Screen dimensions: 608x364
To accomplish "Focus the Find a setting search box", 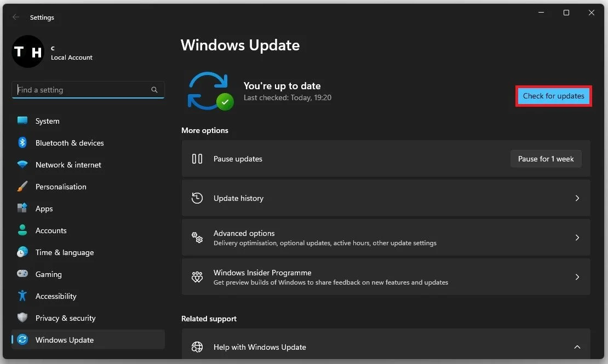I will 88,90.
